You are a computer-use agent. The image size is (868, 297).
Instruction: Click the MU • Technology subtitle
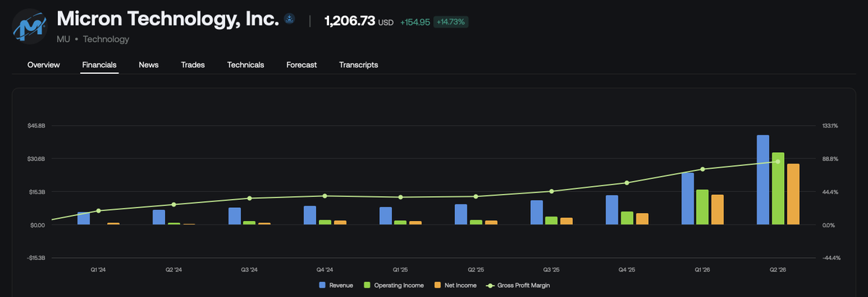[x=93, y=39]
